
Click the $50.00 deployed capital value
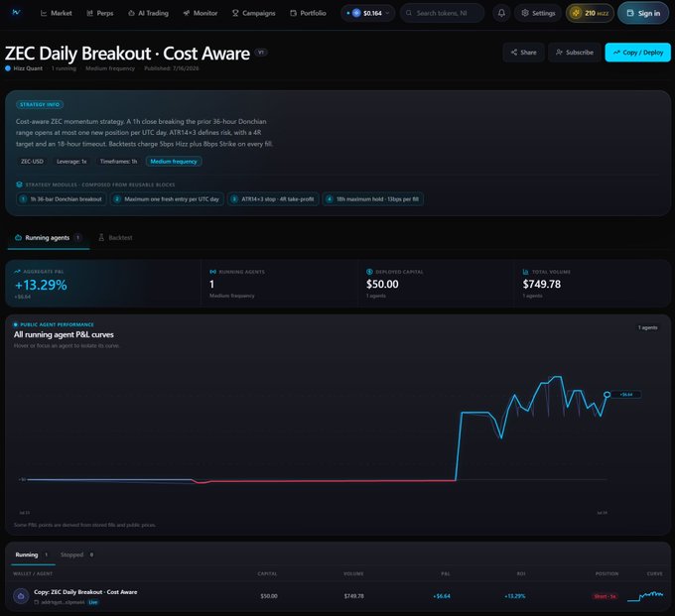coord(382,285)
